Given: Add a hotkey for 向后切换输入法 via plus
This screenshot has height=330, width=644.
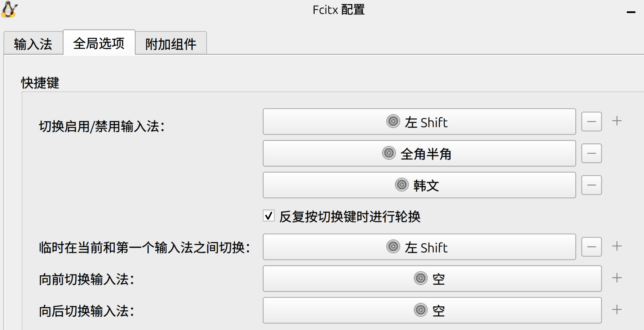Looking at the screenshot, I should point(617,309).
